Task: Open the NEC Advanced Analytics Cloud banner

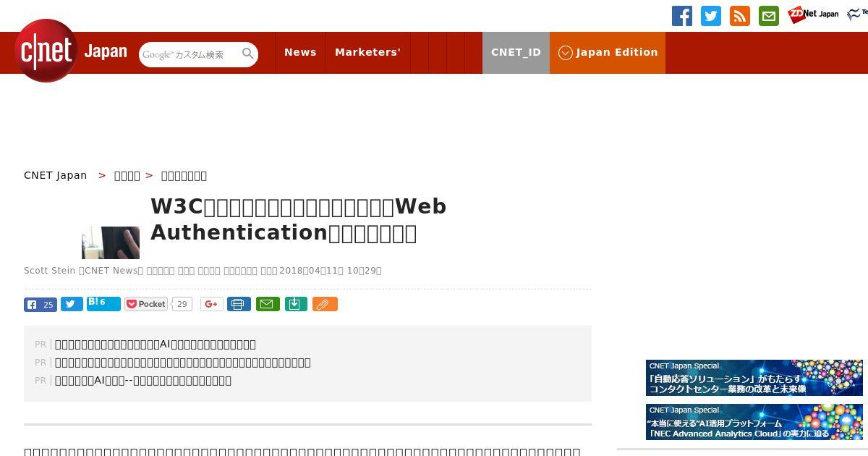Action: click(754, 422)
